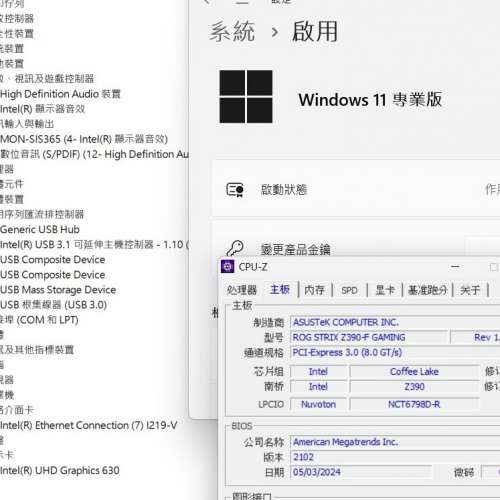This screenshot has width=500, height=500.
Task: Select Generic USB Hub in Device Manager
Action: coord(40,229)
